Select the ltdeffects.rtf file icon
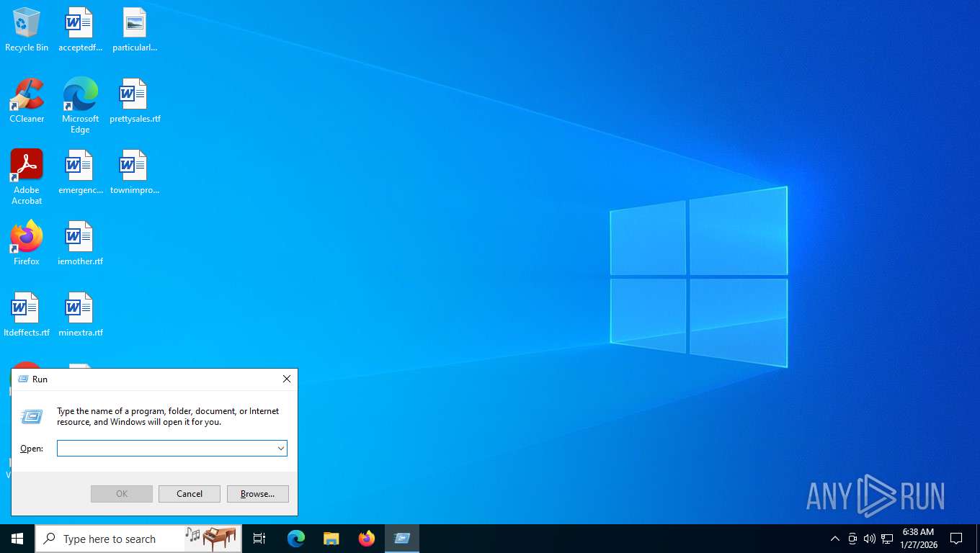 [27, 315]
